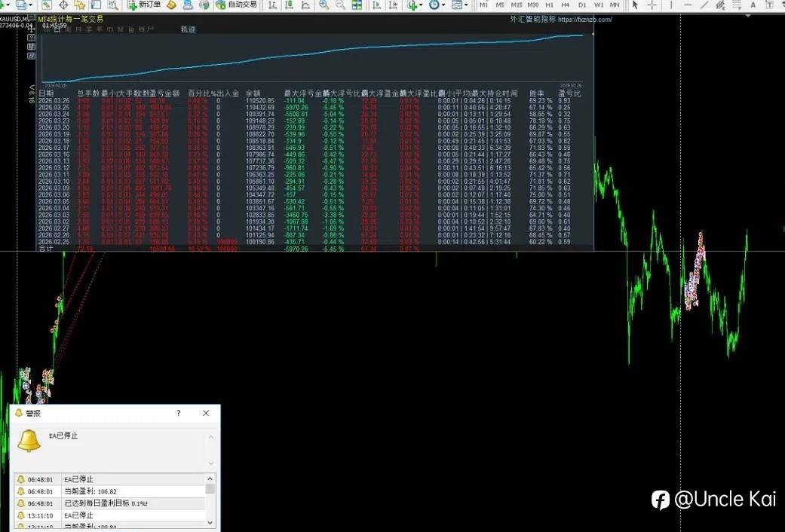Tile chart windows icon
Screen dimensions: 785x532
click(x=357, y=5)
